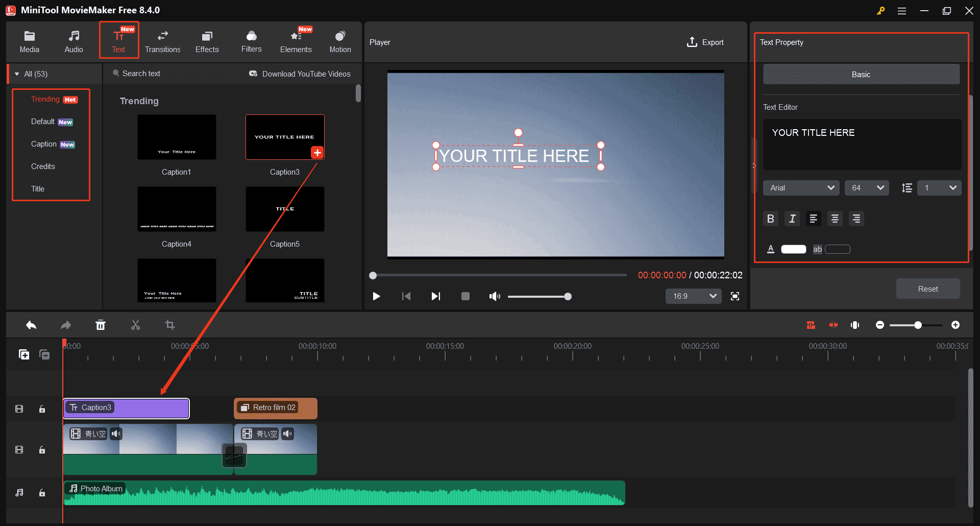Select the Split scissors tool

[x=135, y=325]
